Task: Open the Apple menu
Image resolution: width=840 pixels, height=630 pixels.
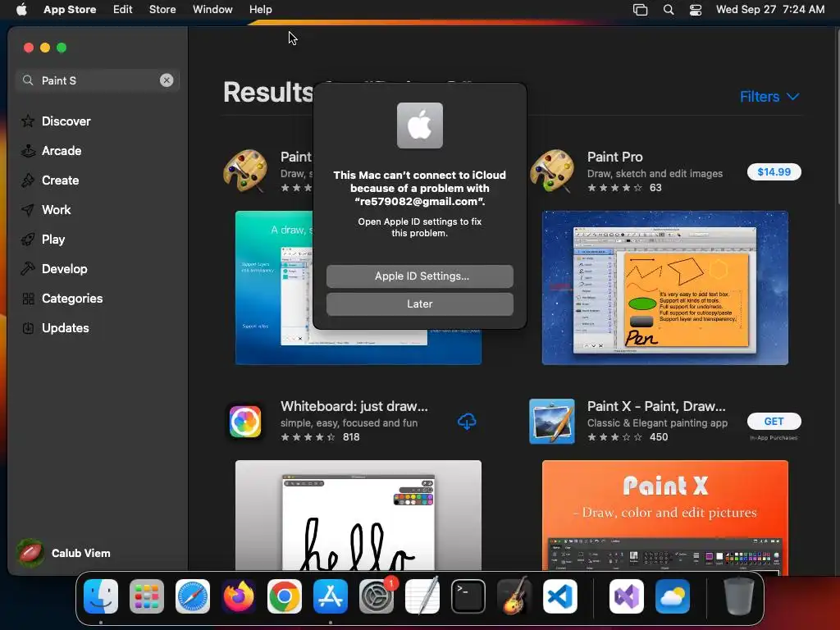Action: [x=21, y=10]
